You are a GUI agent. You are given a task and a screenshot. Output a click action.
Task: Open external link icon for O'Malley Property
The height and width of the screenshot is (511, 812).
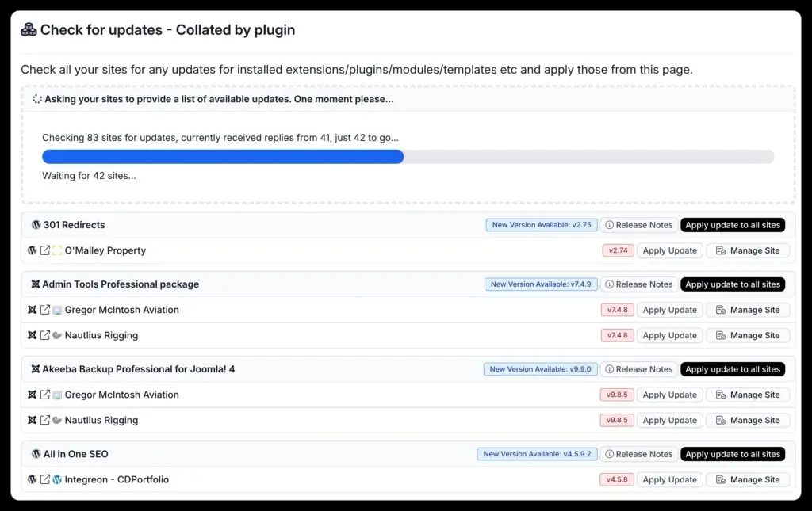44,250
